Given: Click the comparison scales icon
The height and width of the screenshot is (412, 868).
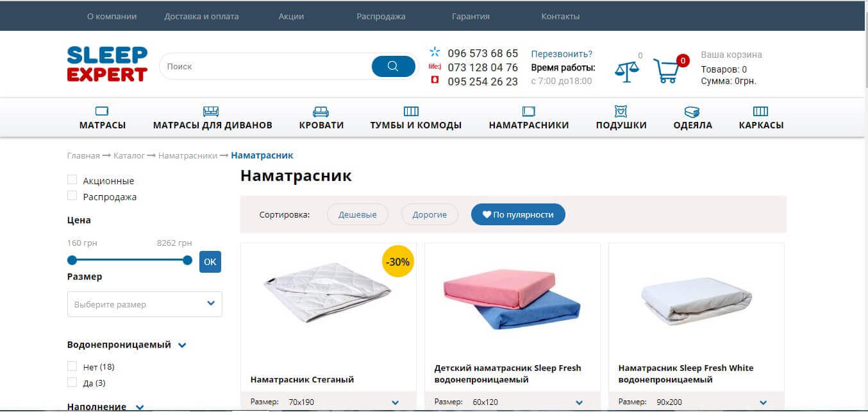Looking at the screenshot, I should [626, 69].
